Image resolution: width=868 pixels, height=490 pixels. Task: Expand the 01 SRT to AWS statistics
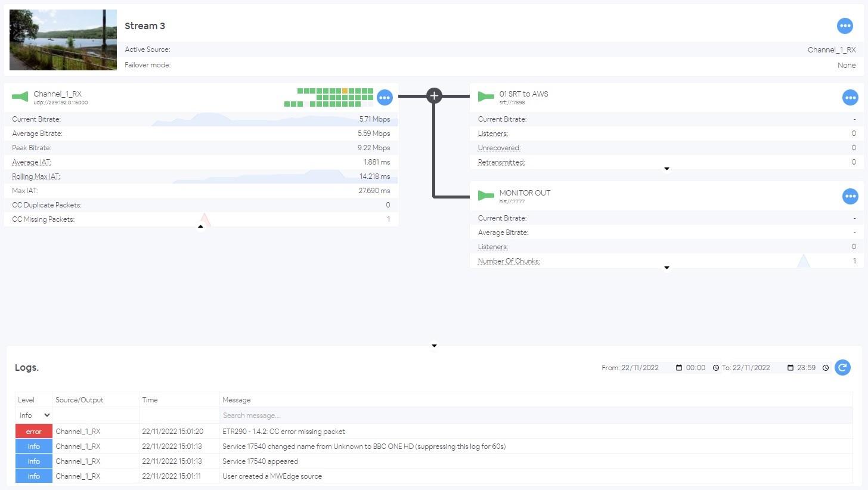pos(666,169)
